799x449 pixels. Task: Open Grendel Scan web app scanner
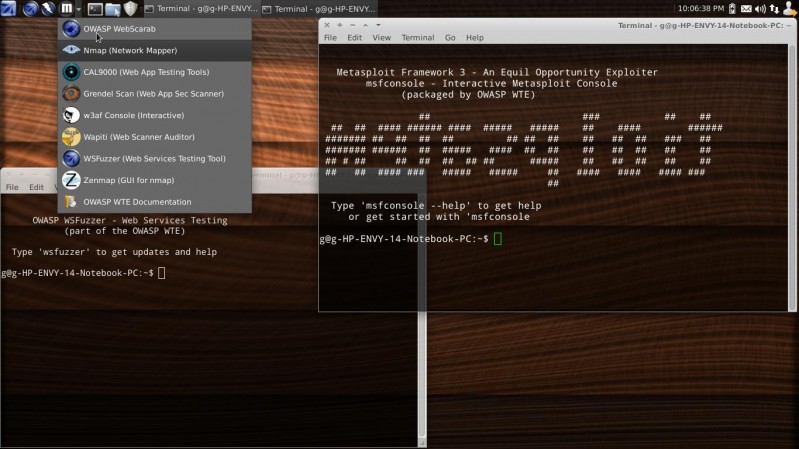[x=152, y=93]
